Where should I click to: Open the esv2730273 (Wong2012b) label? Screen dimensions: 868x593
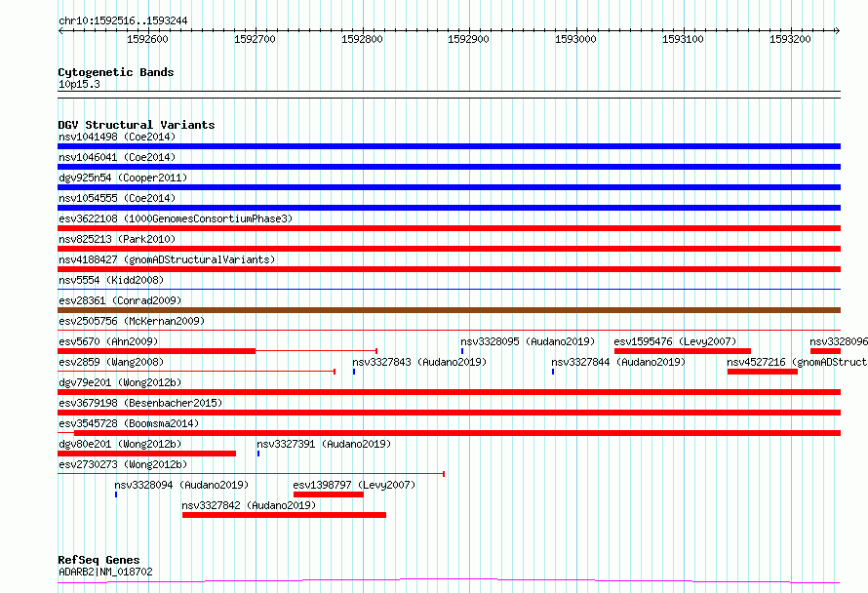point(123,464)
